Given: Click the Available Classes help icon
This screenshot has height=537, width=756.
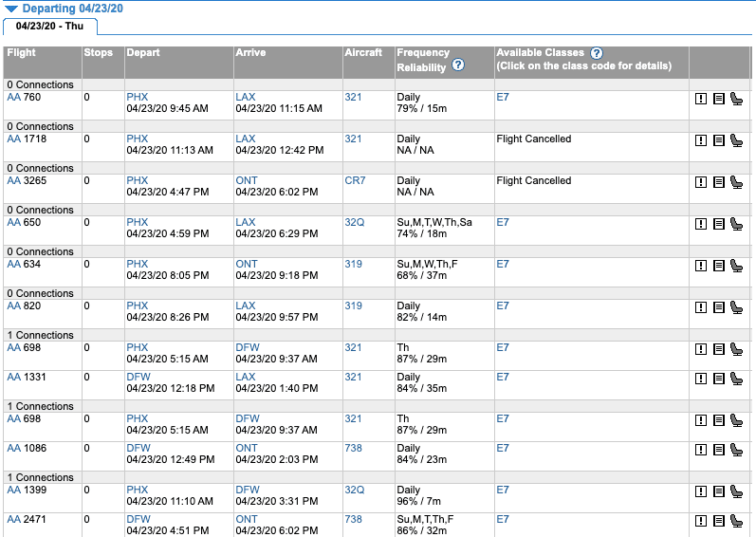Looking at the screenshot, I should pyautogui.click(x=597, y=53).
